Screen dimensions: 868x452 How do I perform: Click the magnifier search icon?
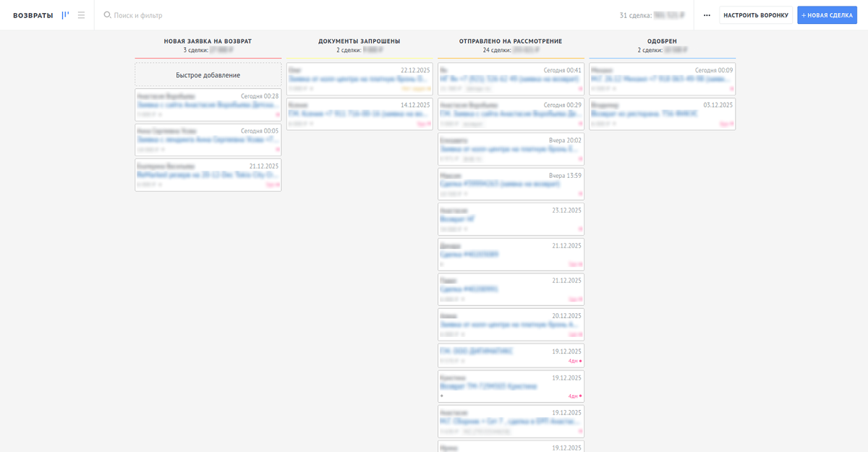click(x=107, y=14)
